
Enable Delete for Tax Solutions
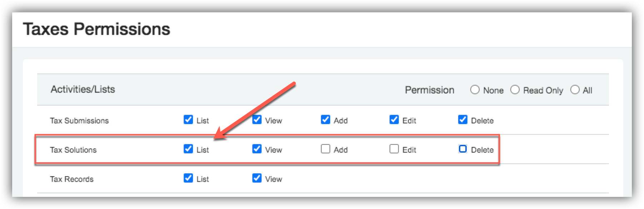click(463, 149)
